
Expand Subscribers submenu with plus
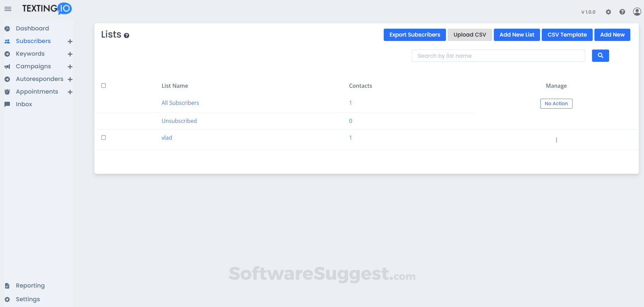(70, 41)
